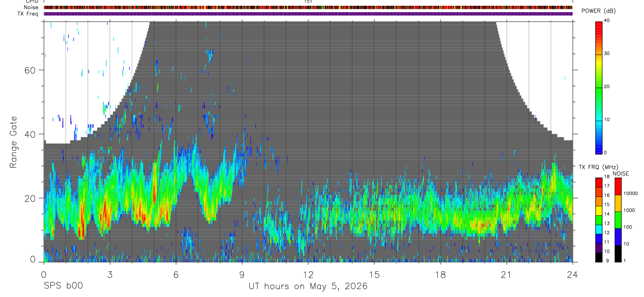Click the 12 hour tick label on time axis

click(x=308, y=274)
